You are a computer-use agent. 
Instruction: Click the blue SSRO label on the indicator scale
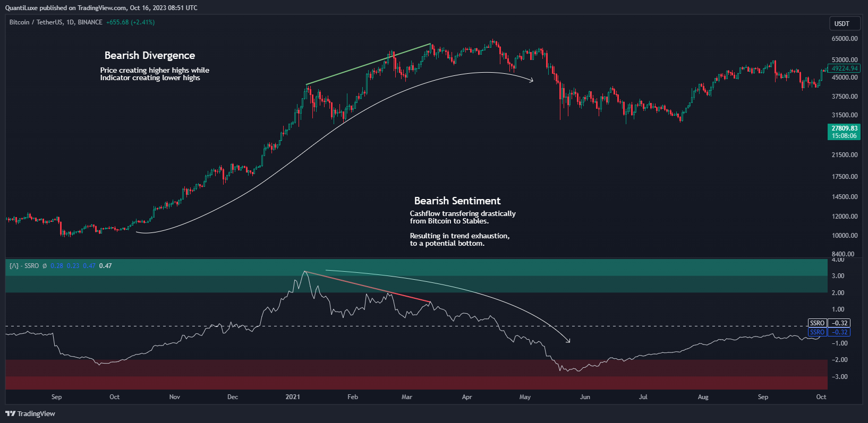(x=817, y=332)
